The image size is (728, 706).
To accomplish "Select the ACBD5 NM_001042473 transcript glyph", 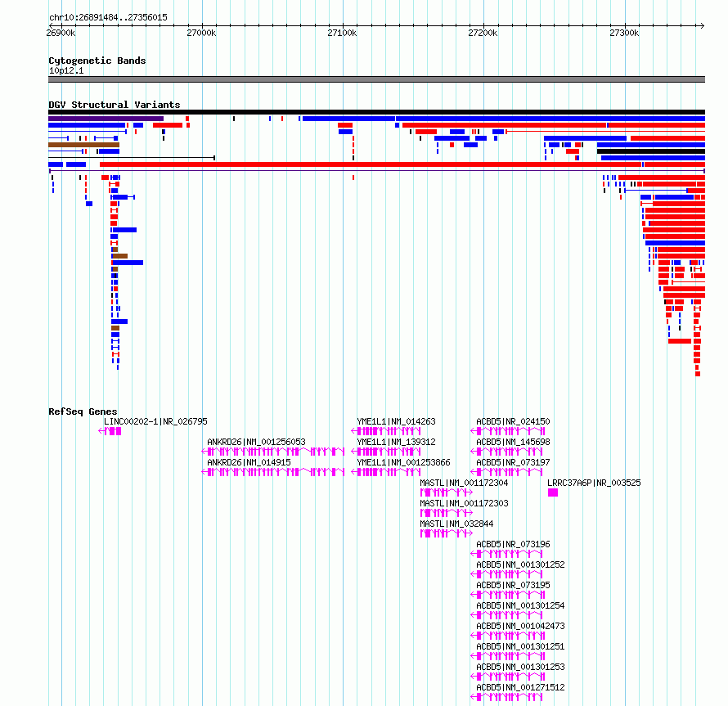I will [507, 636].
